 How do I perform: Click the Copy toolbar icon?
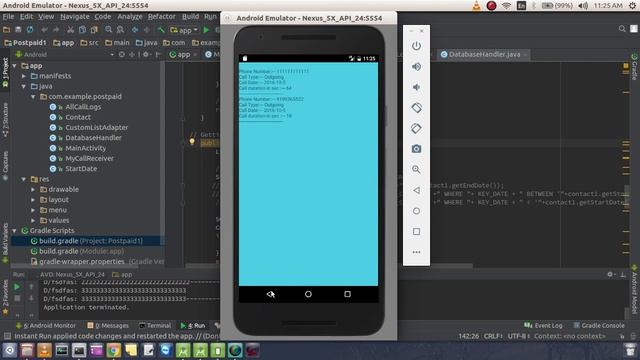[82, 30]
